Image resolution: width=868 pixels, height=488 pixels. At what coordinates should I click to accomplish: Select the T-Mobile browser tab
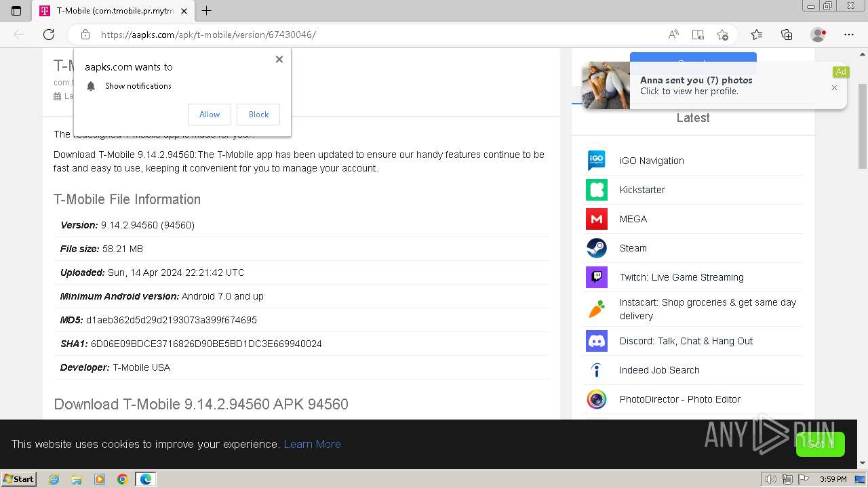pos(113,11)
